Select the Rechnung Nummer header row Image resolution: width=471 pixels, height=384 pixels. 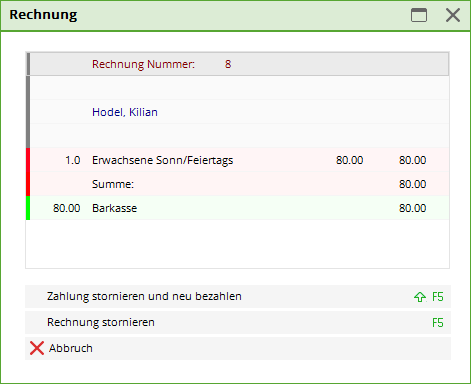[x=238, y=64]
